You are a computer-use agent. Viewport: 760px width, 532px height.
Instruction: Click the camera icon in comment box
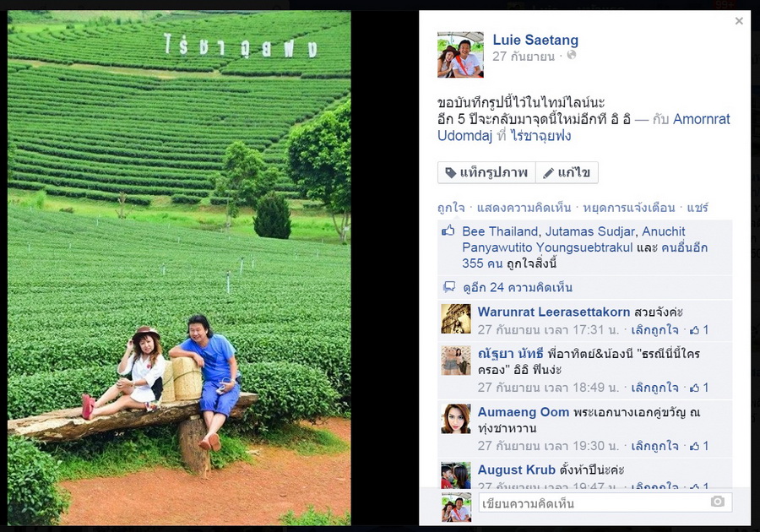pyautogui.click(x=717, y=502)
